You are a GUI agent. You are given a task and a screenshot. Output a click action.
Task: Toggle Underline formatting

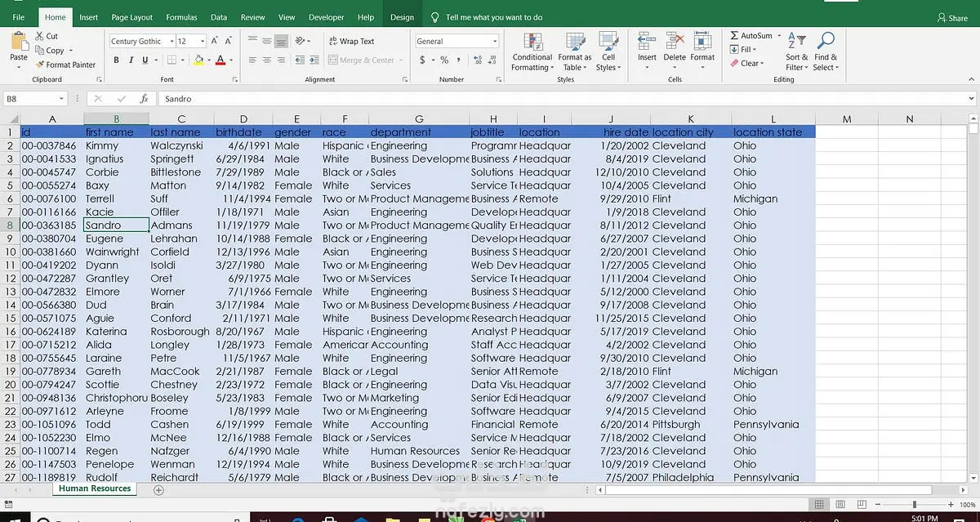pyautogui.click(x=145, y=60)
